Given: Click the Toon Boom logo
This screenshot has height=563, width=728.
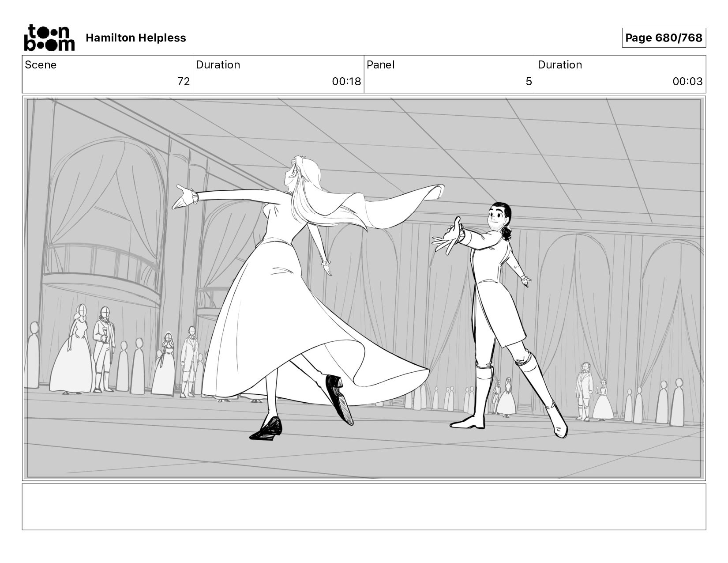Looking at the screenshot, I should point(49,38).
